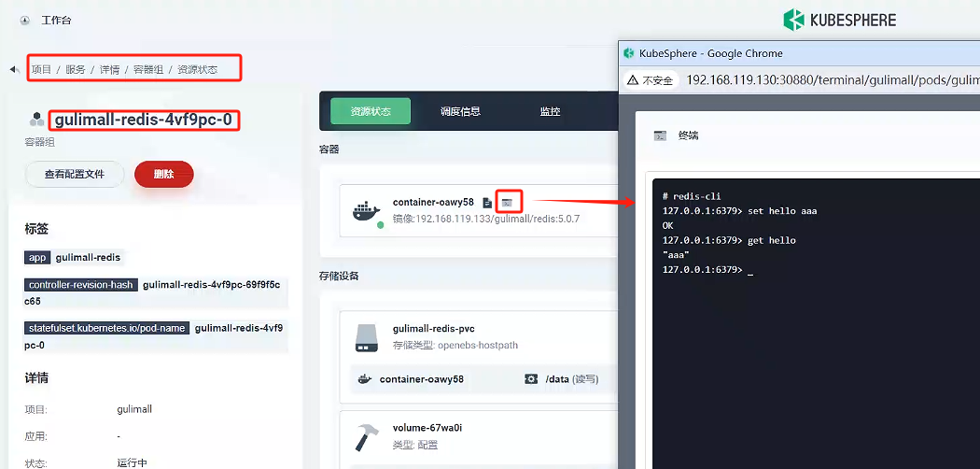Click the 'get hello' terminal line
The width and height of the screenshot is (980, 469).
click(x=729, y=241)
